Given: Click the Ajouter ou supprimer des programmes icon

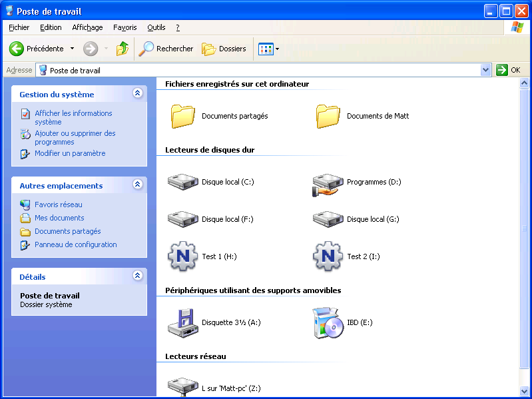Looking at the screenshot, I should pyautogui.click(x=25, y=134).
